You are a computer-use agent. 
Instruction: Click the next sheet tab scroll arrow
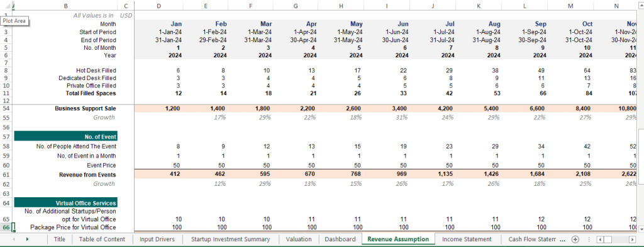point(27,239)
